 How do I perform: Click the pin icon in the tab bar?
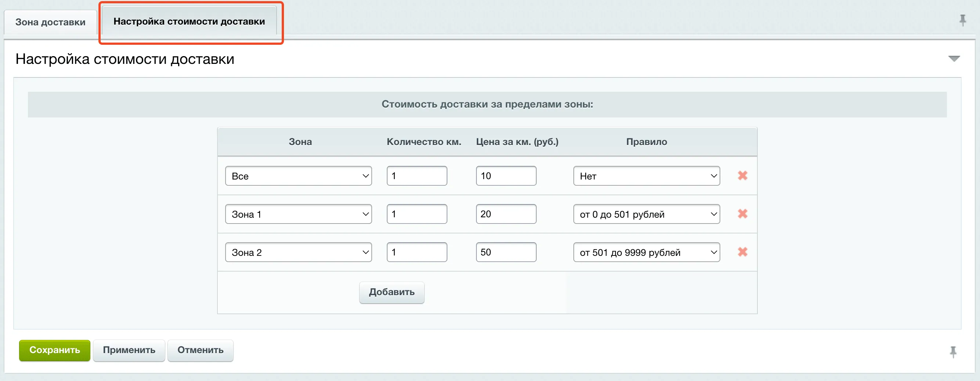point(962,20)
